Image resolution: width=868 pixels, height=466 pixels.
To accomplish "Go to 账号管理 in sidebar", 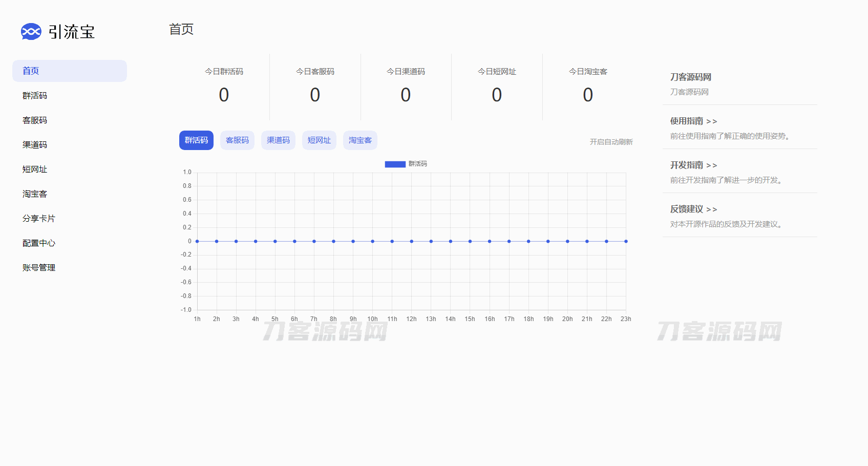I will [x=39, y=268].
